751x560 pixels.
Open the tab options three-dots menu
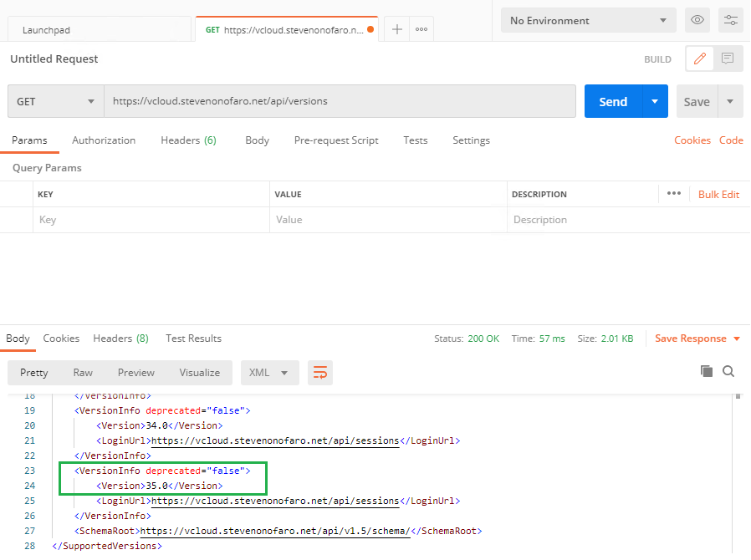tap(421, 29)
